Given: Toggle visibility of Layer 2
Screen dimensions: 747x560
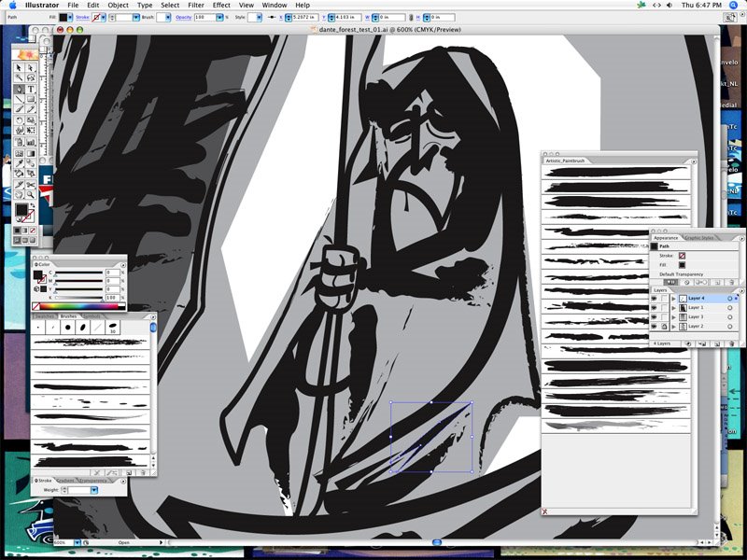Looking at the screenshot, I should pyautogui.click(x=654, y=326).
